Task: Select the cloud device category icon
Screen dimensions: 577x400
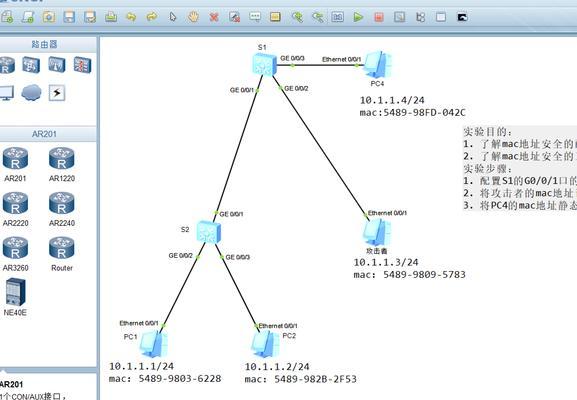Action: [31, 92]
